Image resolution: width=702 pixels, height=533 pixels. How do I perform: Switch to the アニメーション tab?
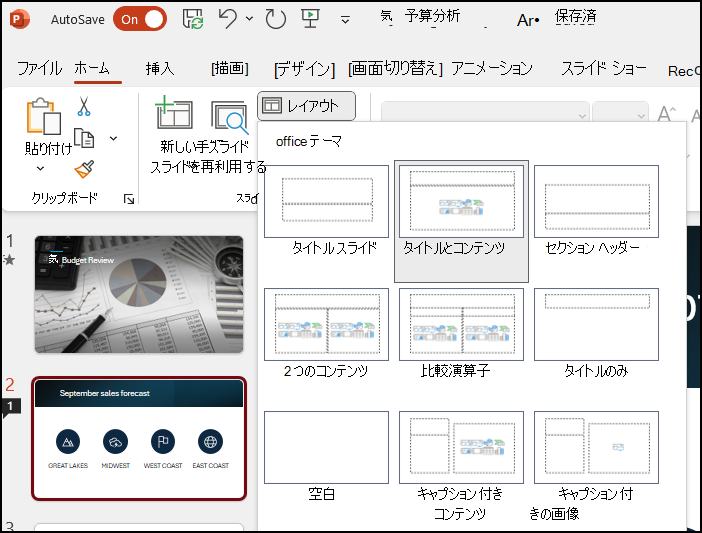click(x=492, y=68)
